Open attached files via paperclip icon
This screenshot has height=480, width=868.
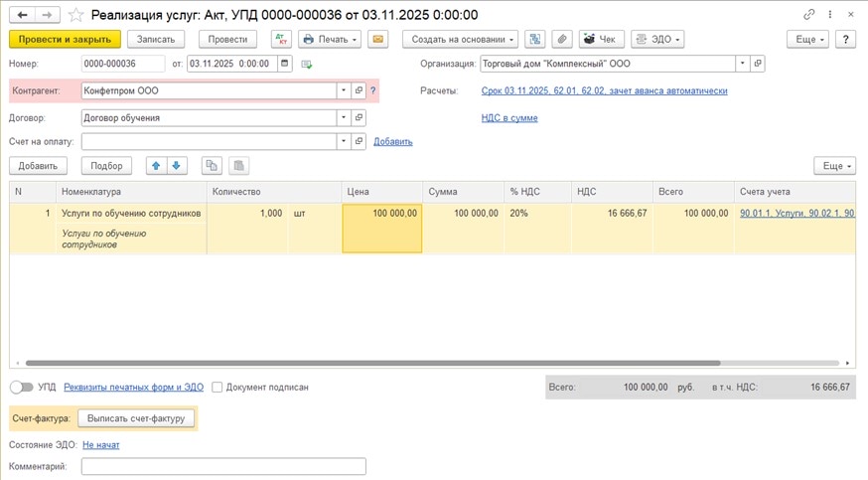(x=562, y=40)
